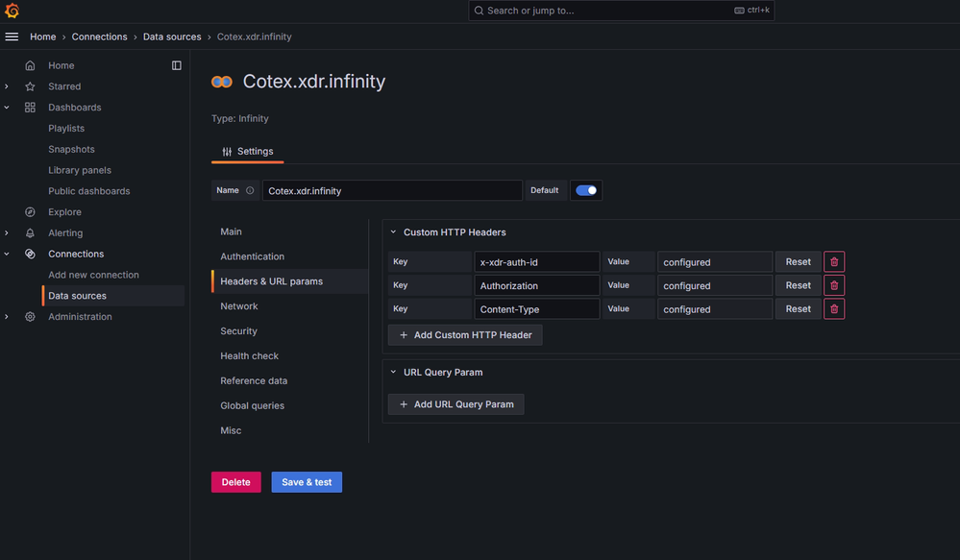This screenshot has width=960, height=560.
Task: Expand the Starred sidebar section
Action: pos(7,86)
